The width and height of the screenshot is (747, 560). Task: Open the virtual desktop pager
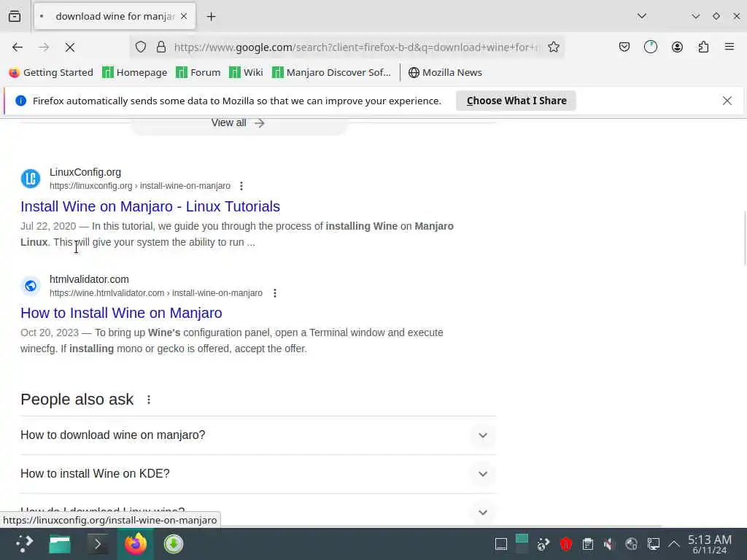point(522,544)
